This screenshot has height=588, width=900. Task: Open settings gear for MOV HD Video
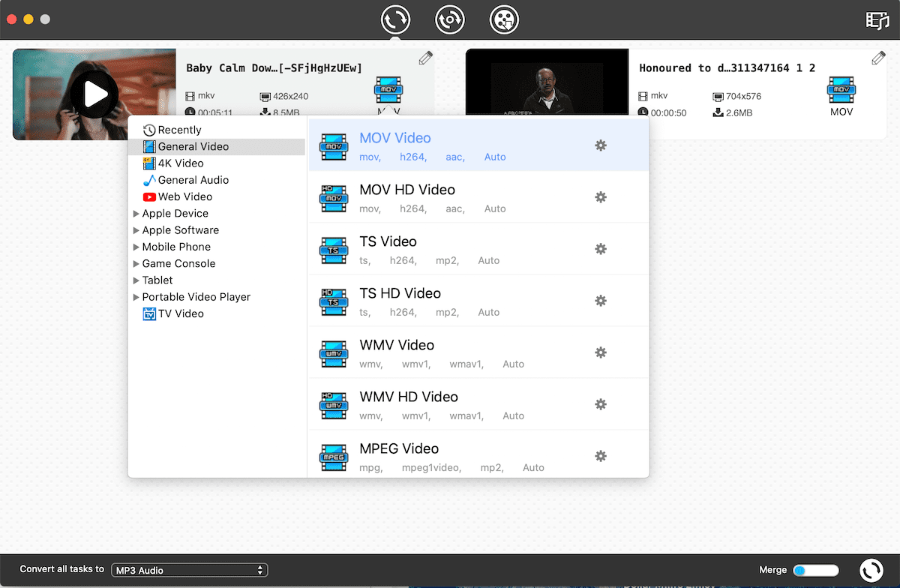point(600,197)
